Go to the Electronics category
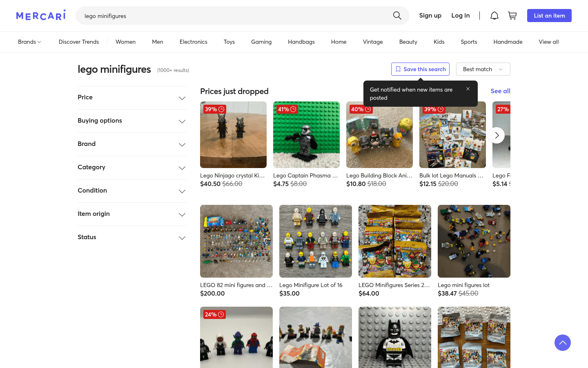The image size is (588, 368). [194, 42]
